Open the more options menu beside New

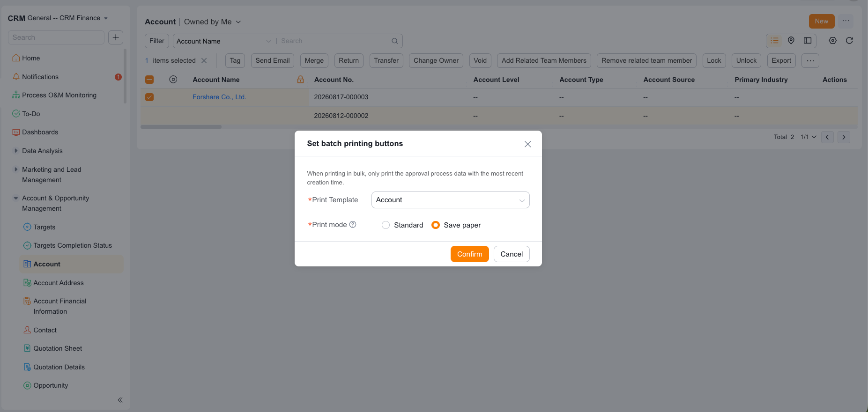846,21
